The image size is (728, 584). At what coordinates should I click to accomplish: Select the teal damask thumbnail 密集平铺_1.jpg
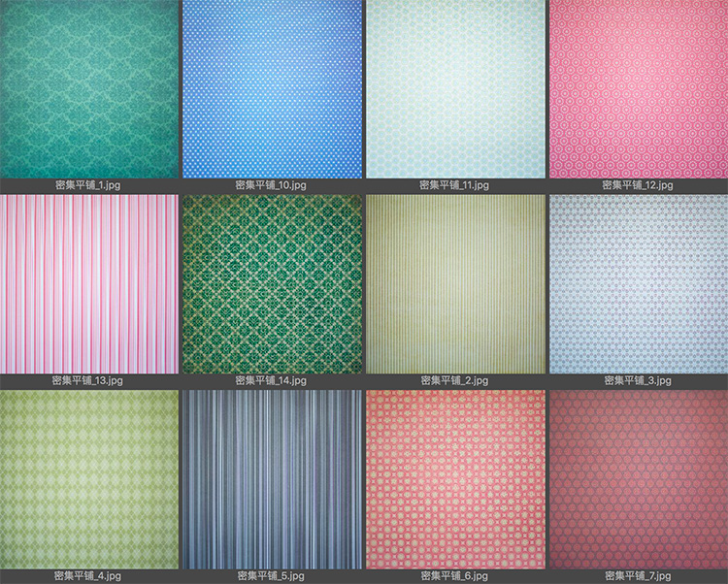[x=89, y=89]
